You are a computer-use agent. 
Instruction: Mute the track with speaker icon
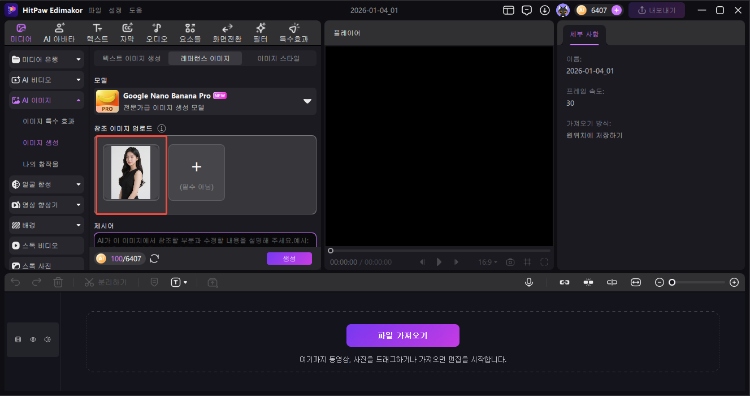47,340
